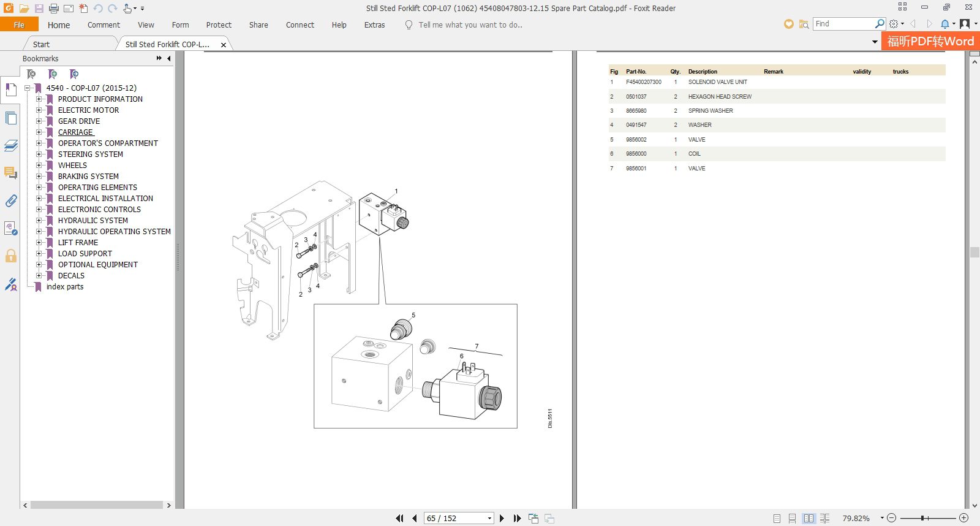Viewport: 980px width, 526px height.
Task: Enable continuous page view mode
Action: click(x=793, y=518)
